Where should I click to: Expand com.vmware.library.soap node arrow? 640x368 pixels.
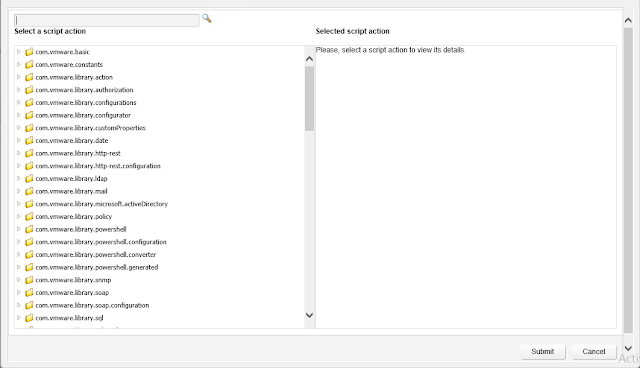tap(18, 292)
